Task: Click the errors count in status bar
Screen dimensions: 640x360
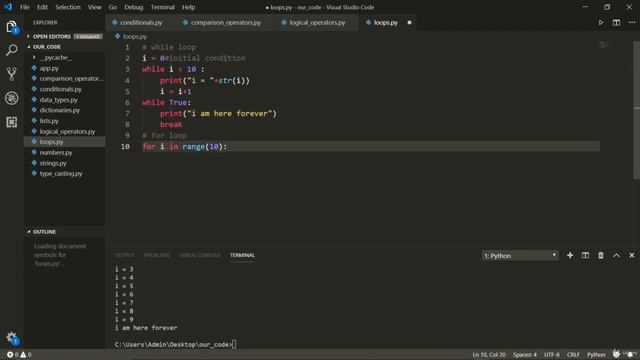Action: tap(12, 355)
